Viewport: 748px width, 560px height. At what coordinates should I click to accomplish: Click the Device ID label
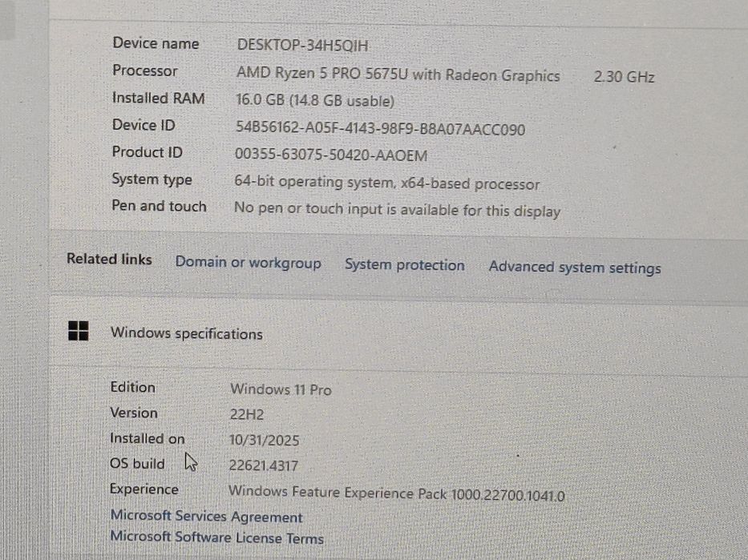tap(144, 125)
